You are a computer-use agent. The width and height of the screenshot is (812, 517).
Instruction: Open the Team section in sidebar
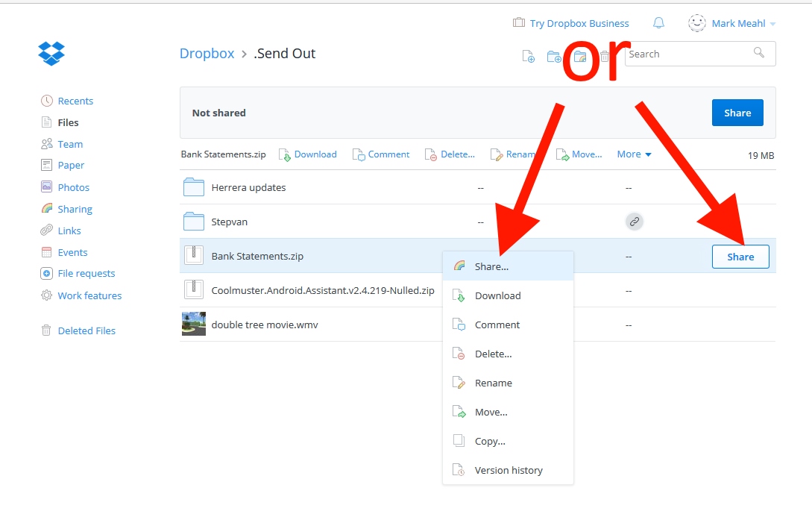(62, 144)
